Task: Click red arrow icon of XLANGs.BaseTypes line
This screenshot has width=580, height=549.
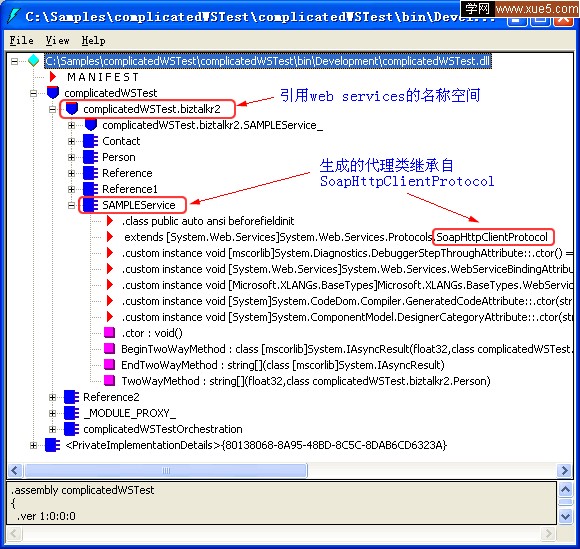Action: pyautogui.click(x=110, y=285)
